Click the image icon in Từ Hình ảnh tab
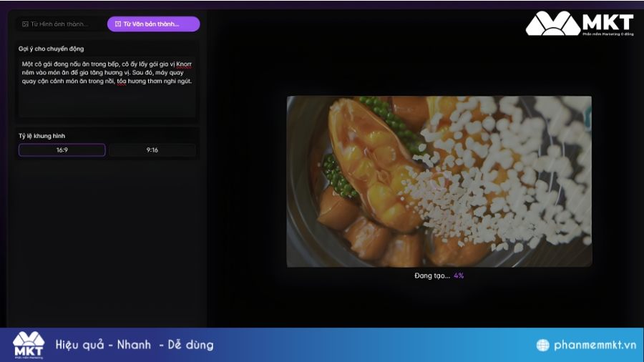The image size is (644, 362). pyautogui.click(x=26, y=24)
